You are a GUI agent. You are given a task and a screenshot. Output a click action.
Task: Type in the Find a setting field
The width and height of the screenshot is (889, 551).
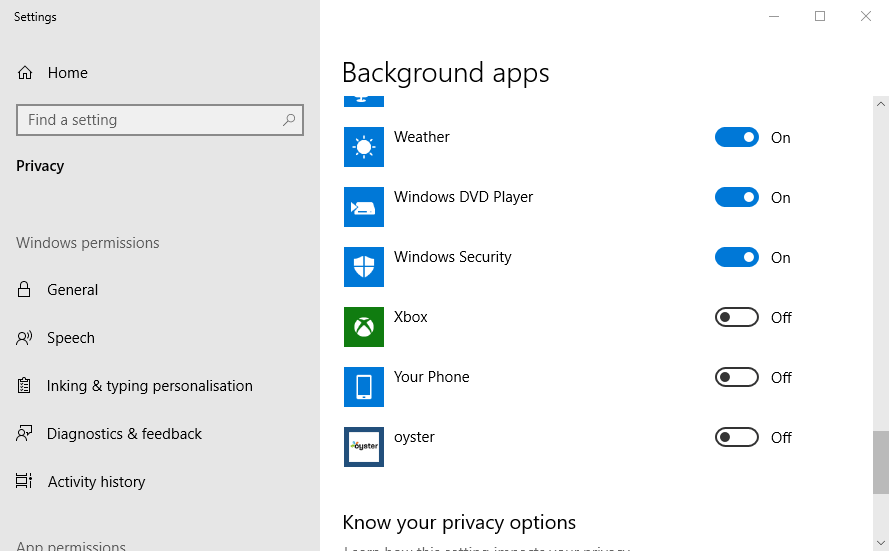(x=150, y=120)
